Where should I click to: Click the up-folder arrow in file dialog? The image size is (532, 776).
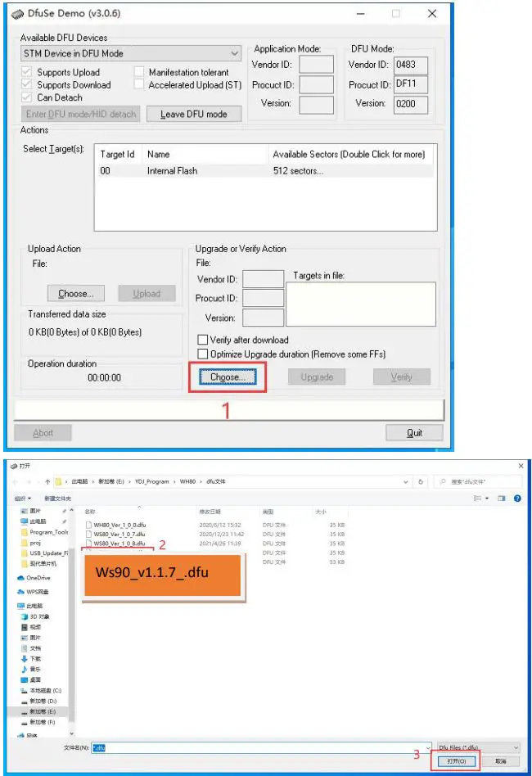(47, 481)
